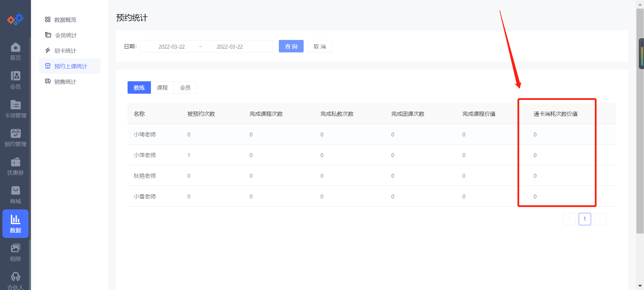Open the 相册 album icon
The width and height of the screenshot is (644, 290).
point(15,252)
